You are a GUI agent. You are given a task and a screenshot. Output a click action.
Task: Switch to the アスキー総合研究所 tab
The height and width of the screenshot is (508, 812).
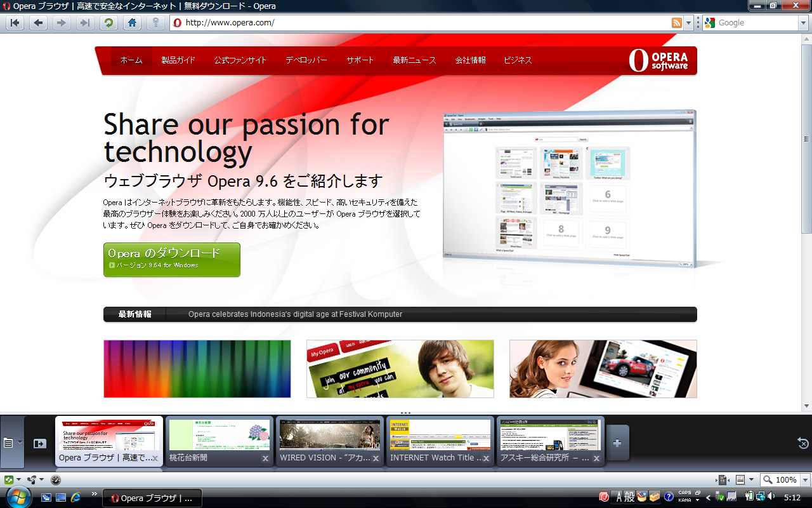coord(551,441)
